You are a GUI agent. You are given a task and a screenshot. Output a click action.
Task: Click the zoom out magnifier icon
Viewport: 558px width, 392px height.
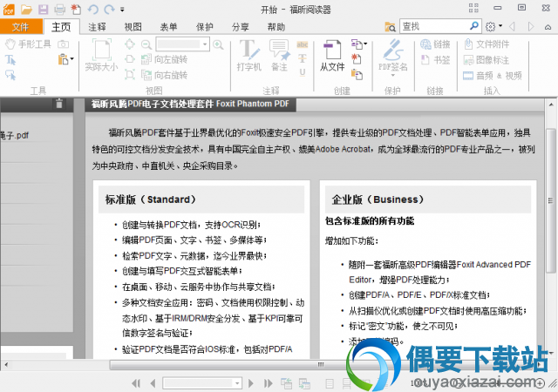(x=146, y=44)
